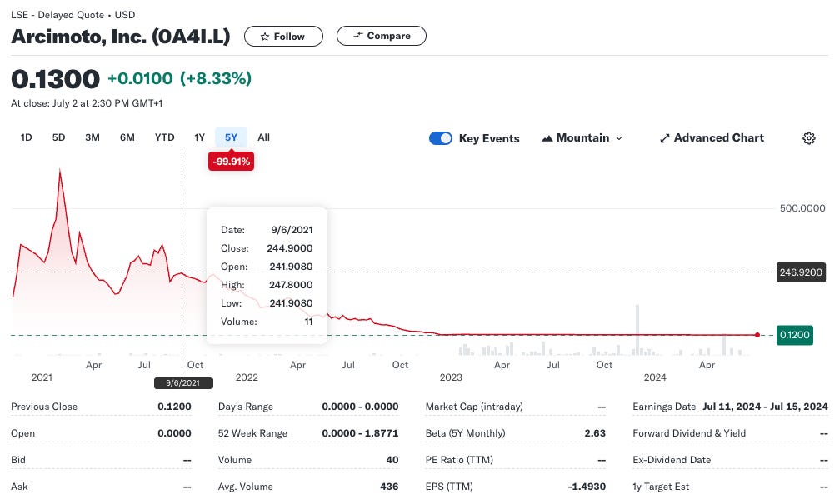Select the 1D range tab

click(x=27, y=137)
